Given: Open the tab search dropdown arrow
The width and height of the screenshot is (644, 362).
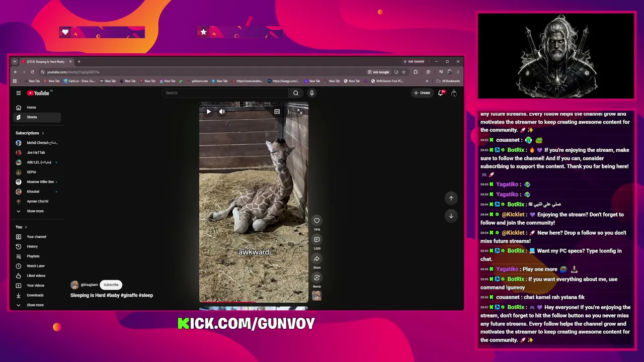Looking at the screenshot, I should (15, 61).
